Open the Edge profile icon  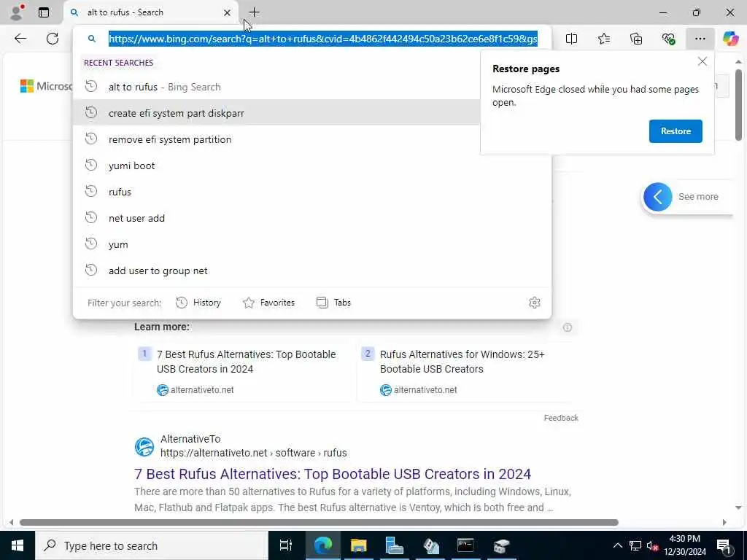(x=16, y=12)
